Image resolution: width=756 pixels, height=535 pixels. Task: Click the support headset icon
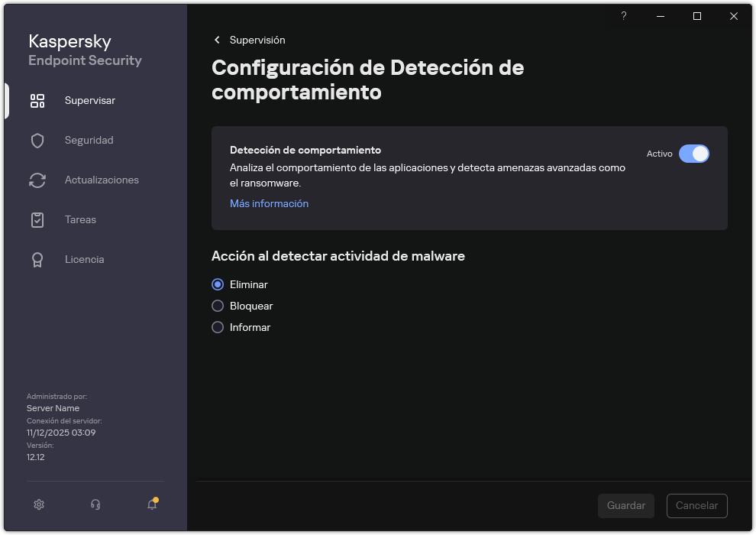click(x=95, y=504)
